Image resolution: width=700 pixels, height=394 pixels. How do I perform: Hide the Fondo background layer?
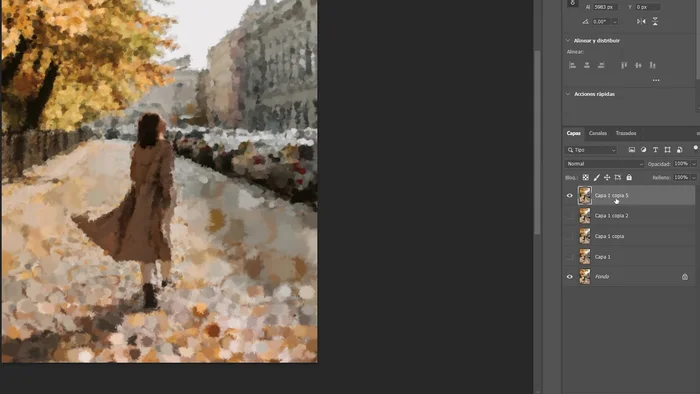570,277
